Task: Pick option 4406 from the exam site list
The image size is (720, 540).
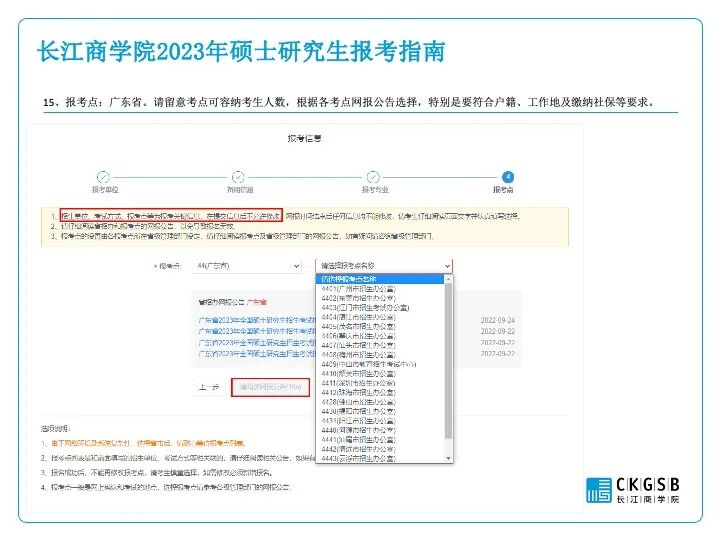Action: pyautogui.click(x=359, y=336)
